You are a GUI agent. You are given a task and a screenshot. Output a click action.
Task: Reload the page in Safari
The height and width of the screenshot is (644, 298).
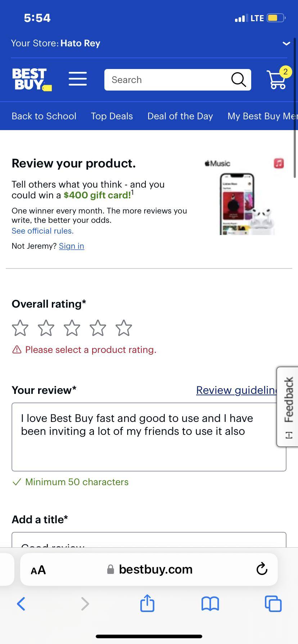click(x=261, y=569)
